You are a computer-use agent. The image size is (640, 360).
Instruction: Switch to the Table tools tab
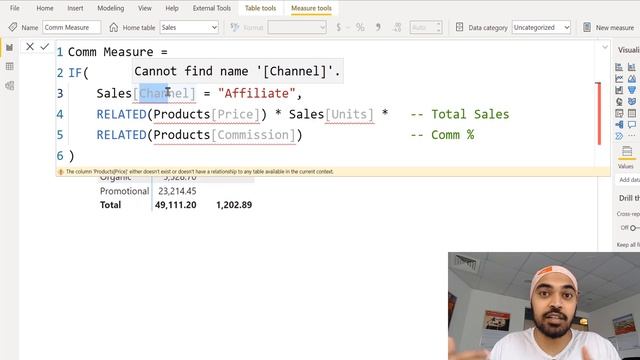pos(260,8)
